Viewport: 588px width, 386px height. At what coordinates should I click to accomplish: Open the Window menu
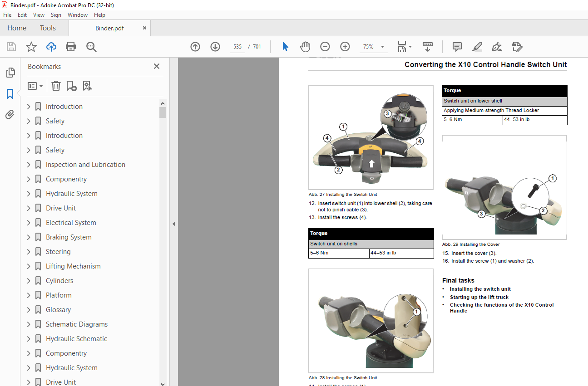78,15
